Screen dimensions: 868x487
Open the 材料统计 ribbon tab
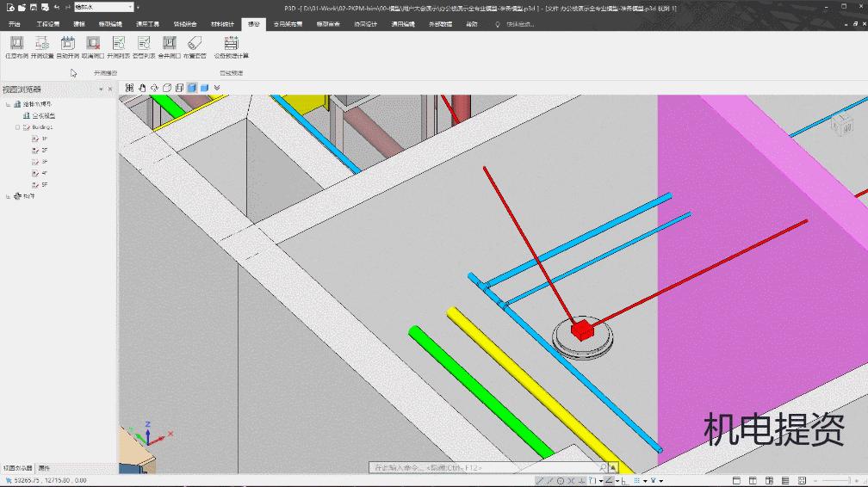221,24
